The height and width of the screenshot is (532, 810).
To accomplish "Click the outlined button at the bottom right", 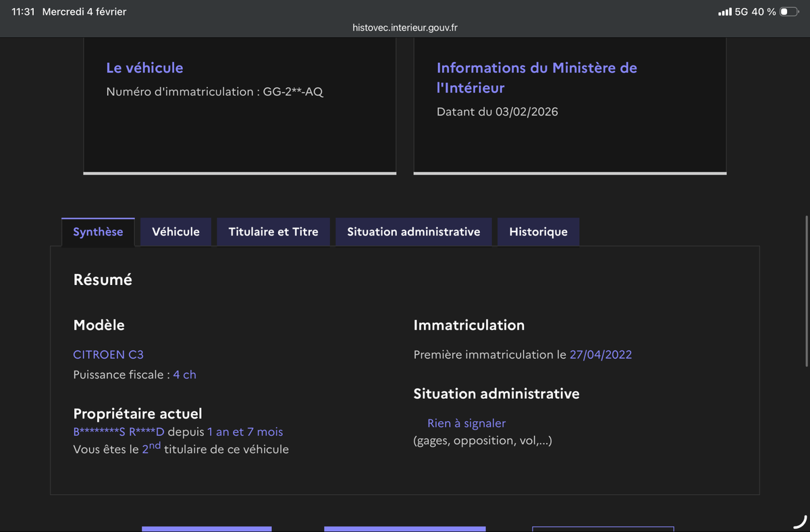I will [602, 529].
